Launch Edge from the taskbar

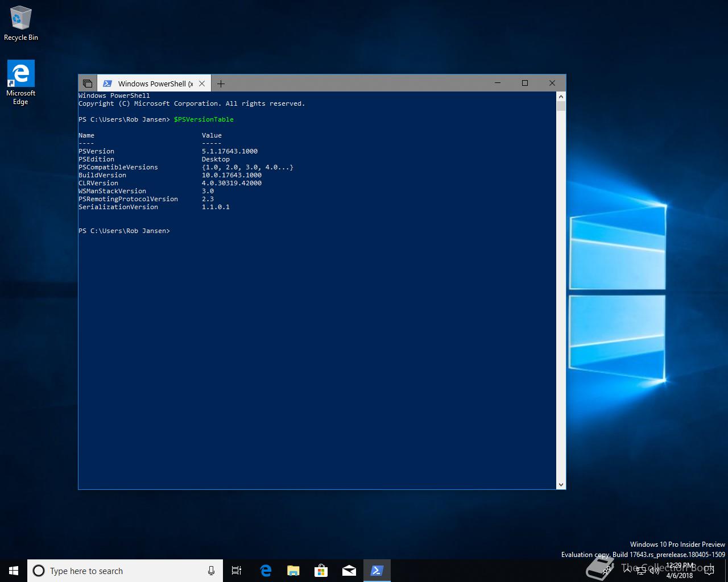coord(265,571)
